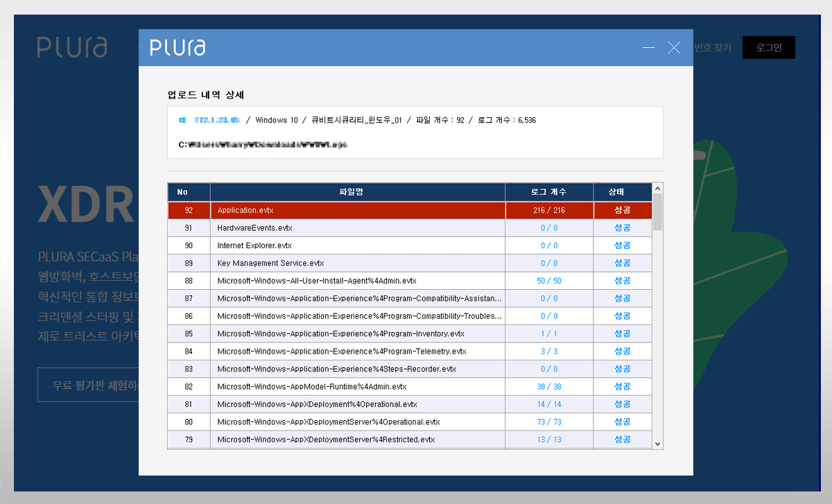Select the Program-Inventory.evtx file name
The image size is (832, 504).
point(340,333)
